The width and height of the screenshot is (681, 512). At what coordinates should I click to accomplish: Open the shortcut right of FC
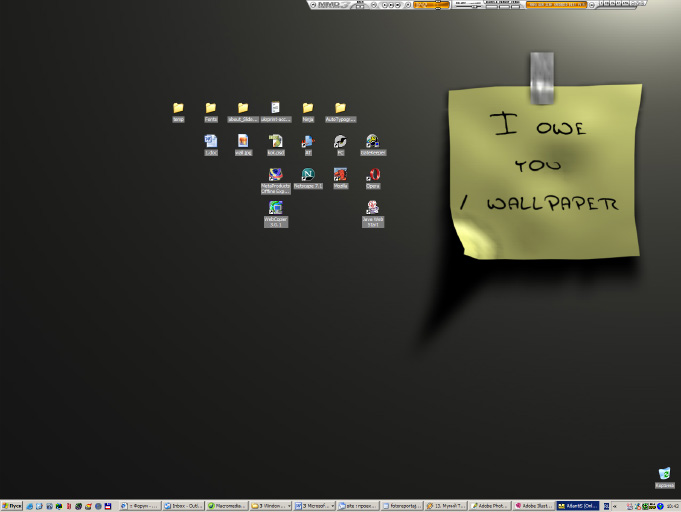(373, 145)
